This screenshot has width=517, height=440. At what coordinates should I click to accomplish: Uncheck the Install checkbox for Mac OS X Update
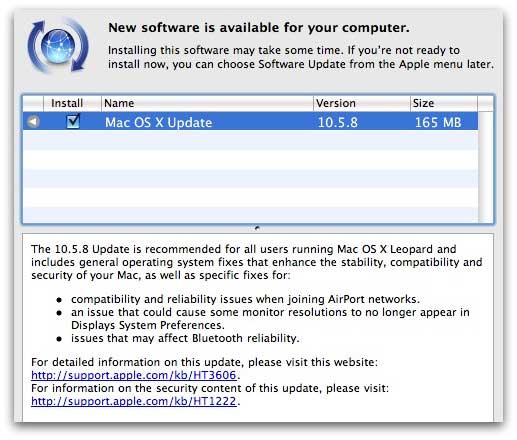click(x=73, y=121)
